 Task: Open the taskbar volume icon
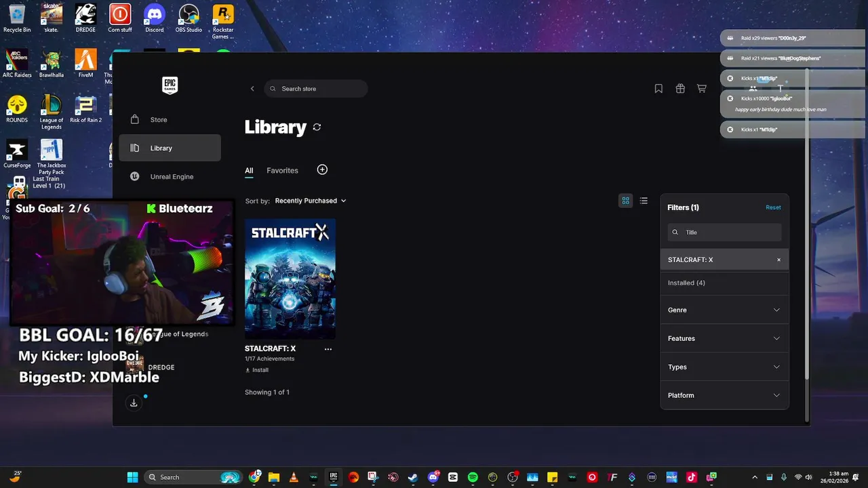pyautogui.click(x=810, y=477)
